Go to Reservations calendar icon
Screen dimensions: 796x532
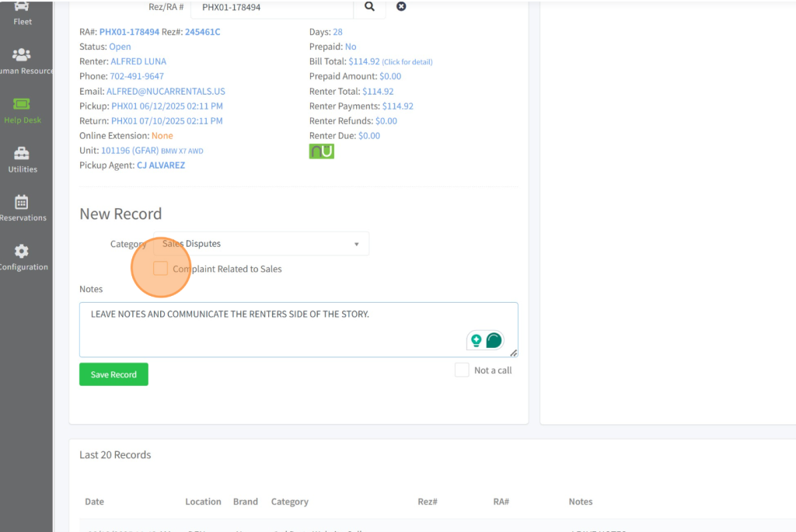click(23, 208)
